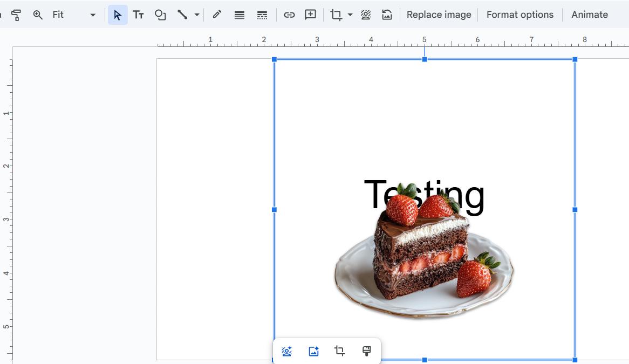Expand the line type dropdown arrow
The image size is (629, 364).
point(196,15)
